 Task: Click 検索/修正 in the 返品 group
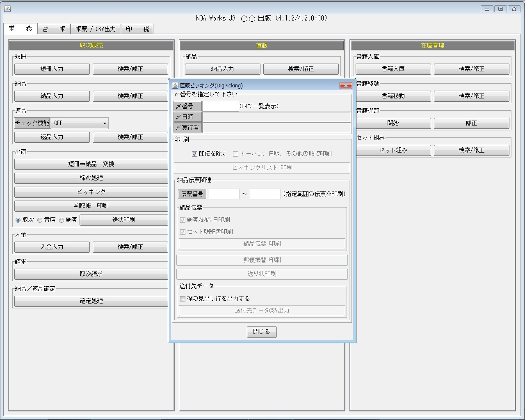click(x=130, y=137)
